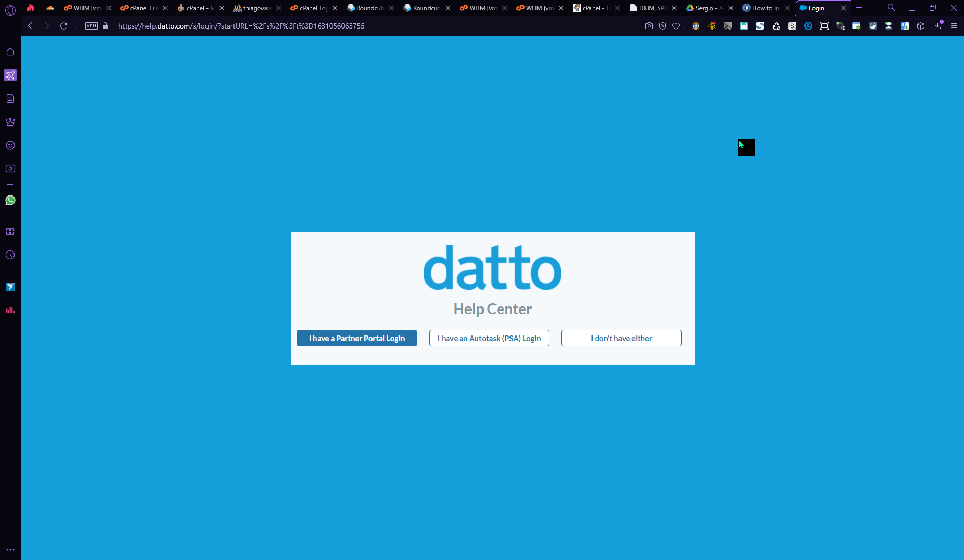Open the pink bar chart icon in sidebar
The height and width of the screenshot is (560, 964).
10,310
